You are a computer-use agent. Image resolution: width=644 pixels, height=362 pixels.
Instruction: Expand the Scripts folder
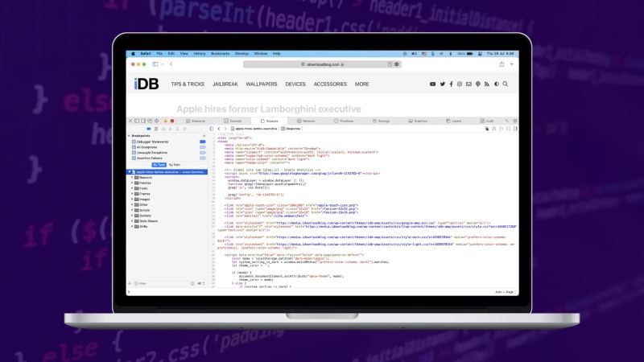coord(132,210)
